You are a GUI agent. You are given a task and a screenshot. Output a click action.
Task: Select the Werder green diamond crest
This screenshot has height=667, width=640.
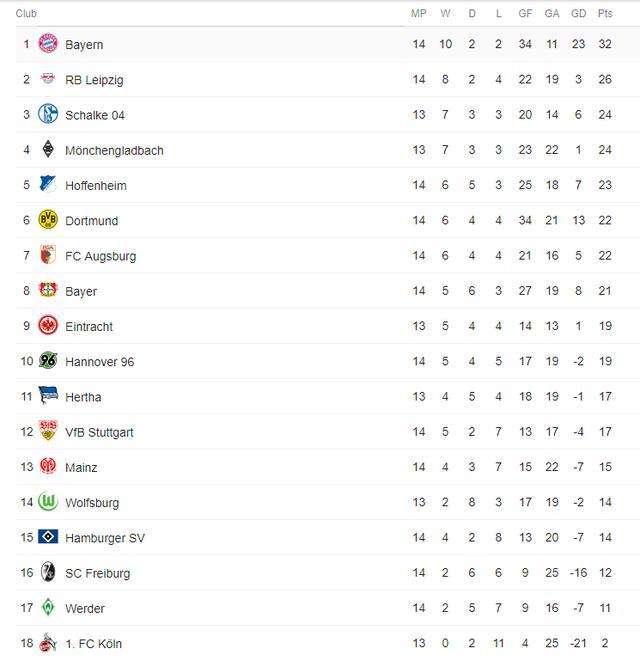[x=48, y=607]
